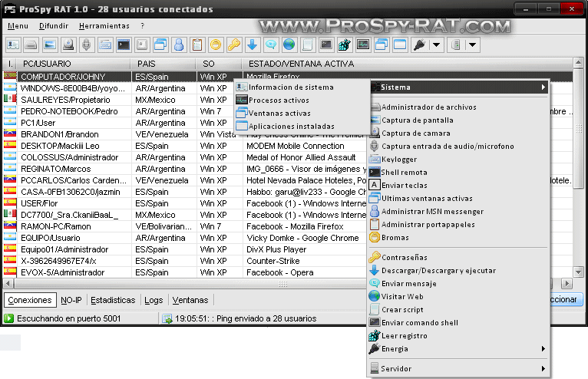
Task: Select Administrador de archivos menu entry
Action: 459,107
